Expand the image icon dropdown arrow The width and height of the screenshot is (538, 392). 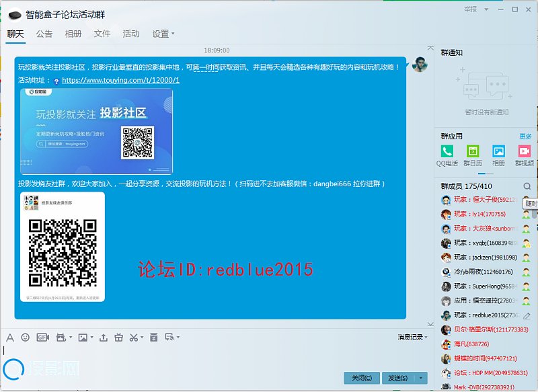pos(92,338)
